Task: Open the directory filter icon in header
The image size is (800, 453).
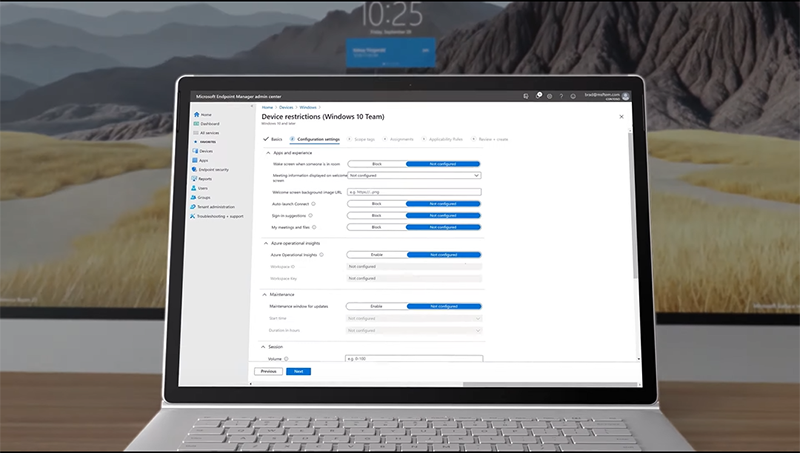Action: pyautogui.click(x=526, y=96)
